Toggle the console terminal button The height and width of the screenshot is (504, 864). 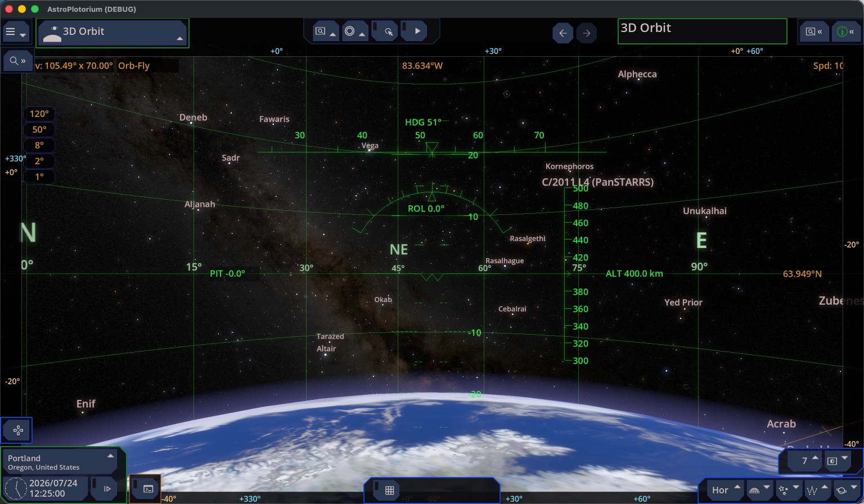pyautogui.click(x=145, y=488)
